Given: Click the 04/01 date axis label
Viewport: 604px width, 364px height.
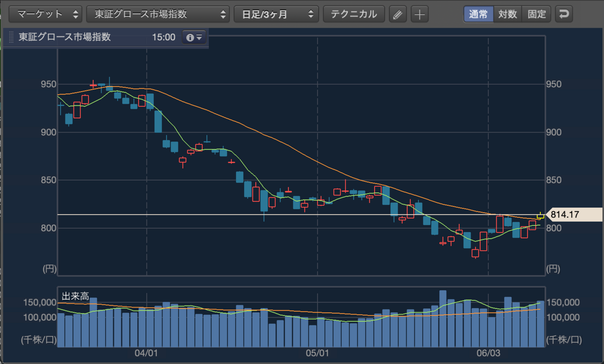Looking at the screenshot, I should pos(146,353).
